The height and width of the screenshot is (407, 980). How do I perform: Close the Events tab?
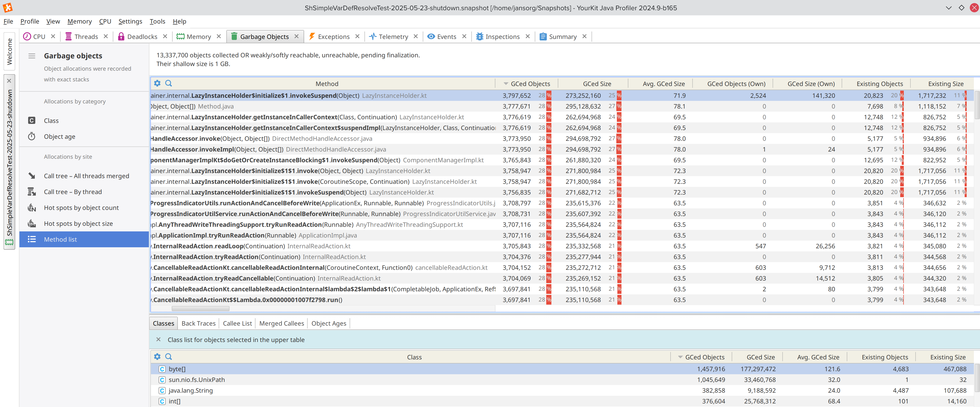[464, 36]
